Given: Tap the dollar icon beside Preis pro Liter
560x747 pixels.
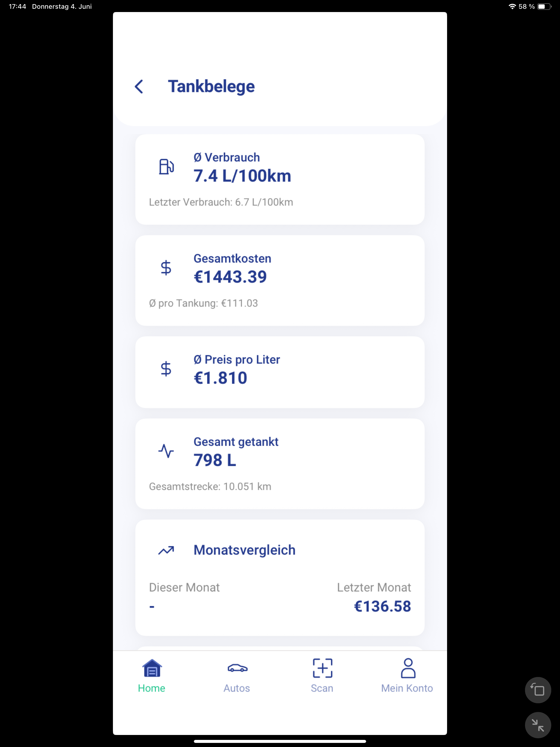Looking at the screenshot, I should pos(166,369).
